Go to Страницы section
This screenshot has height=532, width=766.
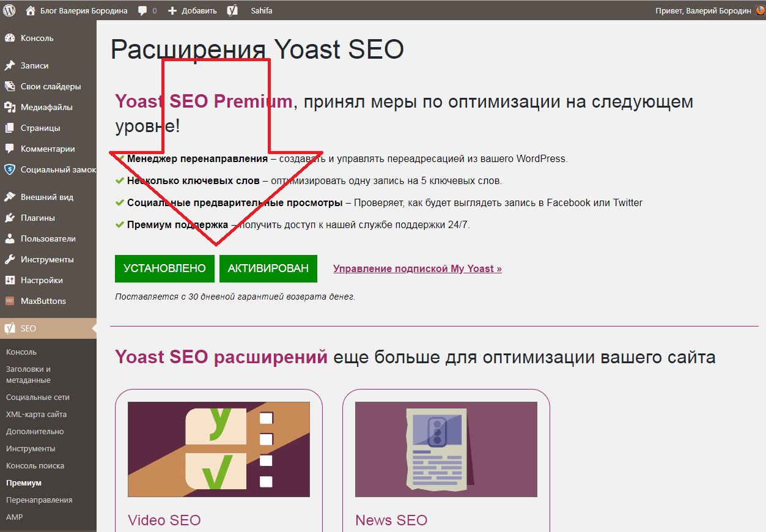(x=40, y=128)
